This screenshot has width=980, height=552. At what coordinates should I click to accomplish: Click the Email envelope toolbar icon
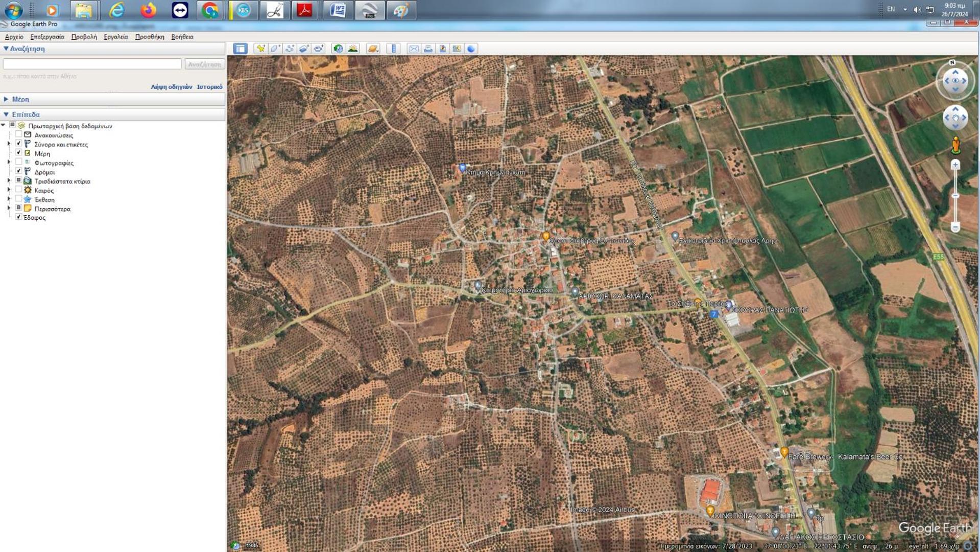click(414, 49)
